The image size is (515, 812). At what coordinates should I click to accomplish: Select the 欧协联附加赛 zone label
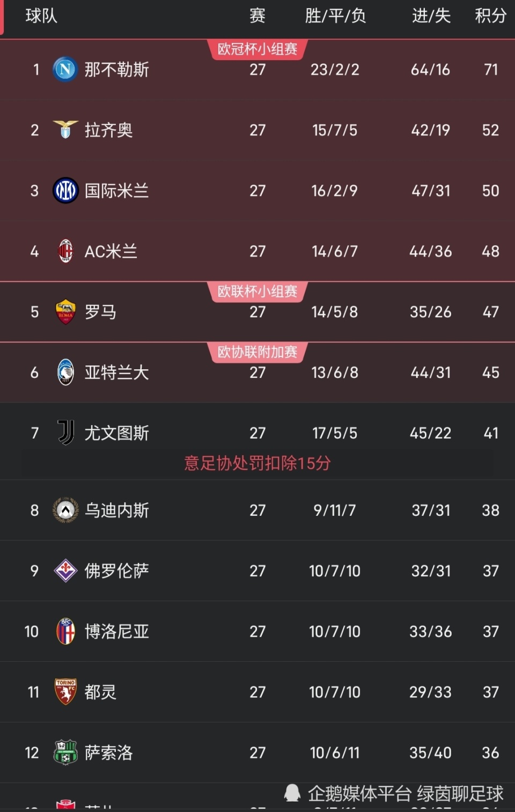click(257, 352)
